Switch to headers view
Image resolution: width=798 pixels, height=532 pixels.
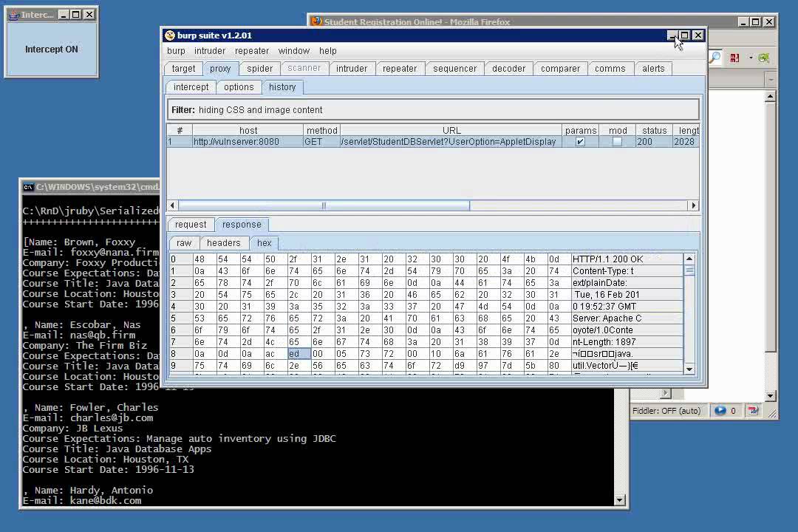pos(223,243)
